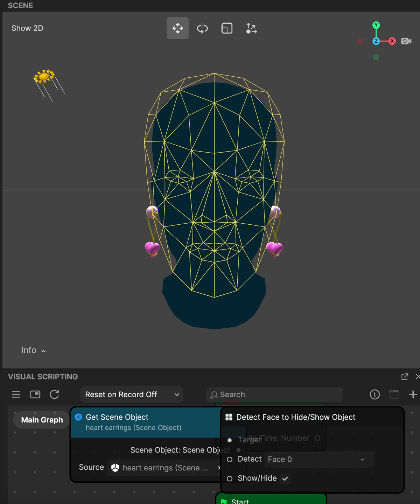Viewport: 420px width, 504px height.
Task: Click the VISUAL SCRIPTING panel title
Action: (43, 377)
